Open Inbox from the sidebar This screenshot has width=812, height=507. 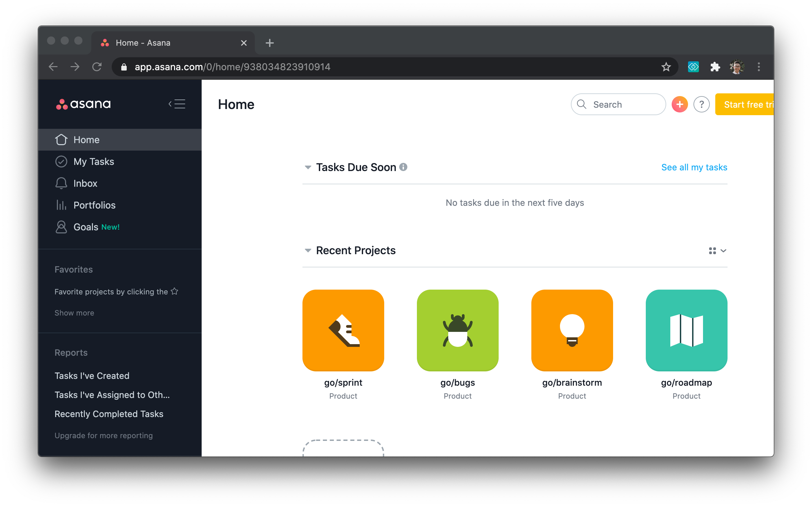point(85,183)
